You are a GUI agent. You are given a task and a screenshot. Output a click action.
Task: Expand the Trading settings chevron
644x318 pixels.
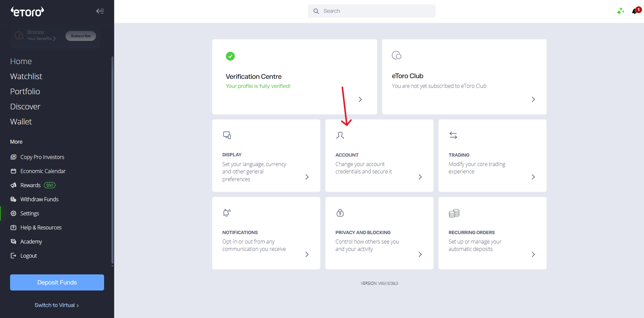(533, 177)
